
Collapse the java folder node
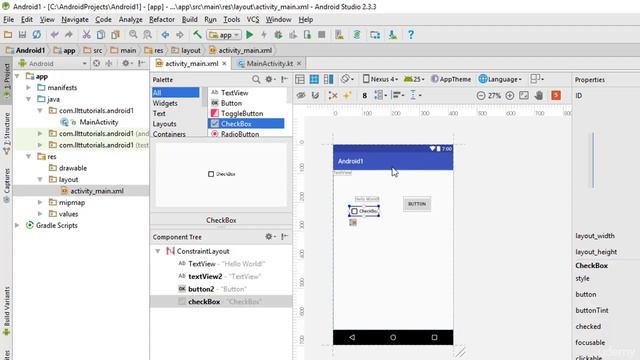point(29,99)
